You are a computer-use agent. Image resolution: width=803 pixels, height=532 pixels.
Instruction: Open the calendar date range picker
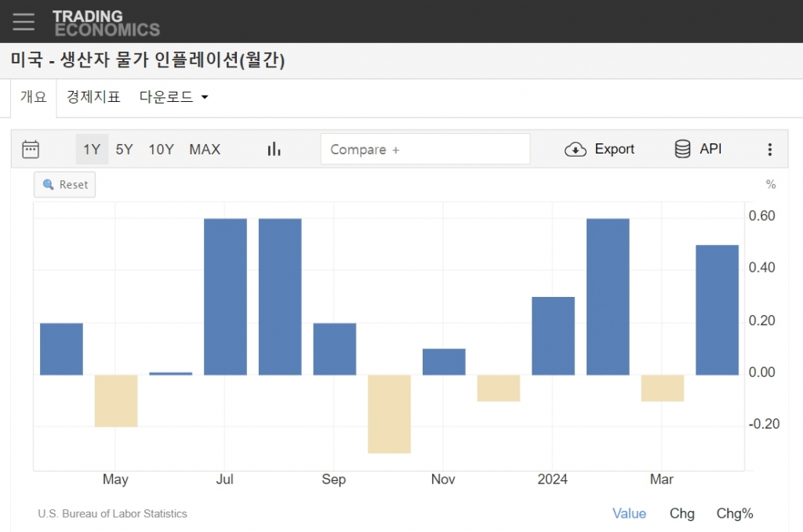point(31,149)
